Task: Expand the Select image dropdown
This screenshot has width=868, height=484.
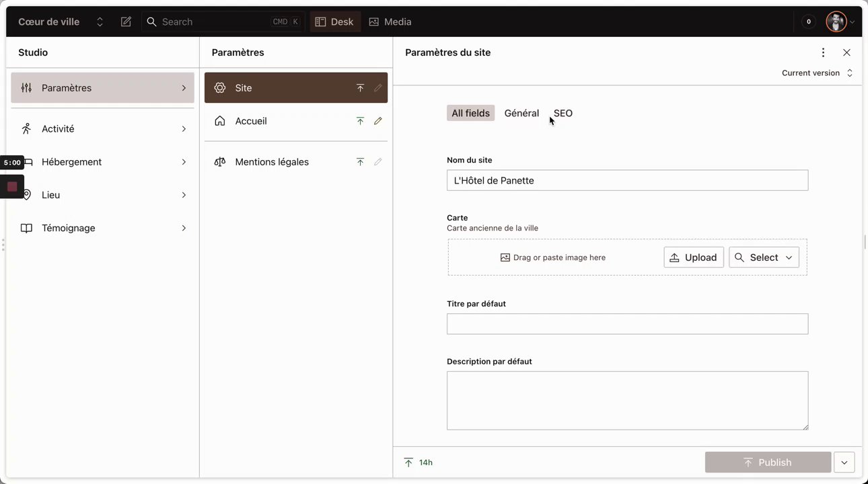Action: (x=764, y=257)
